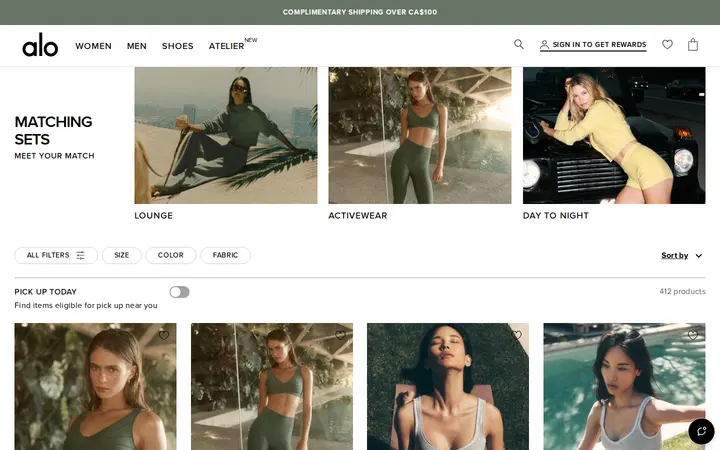Image resolution: width=720 pixels, height=450 pixels.
Task: Open the Lounge category image
Action: pos(225,135)
